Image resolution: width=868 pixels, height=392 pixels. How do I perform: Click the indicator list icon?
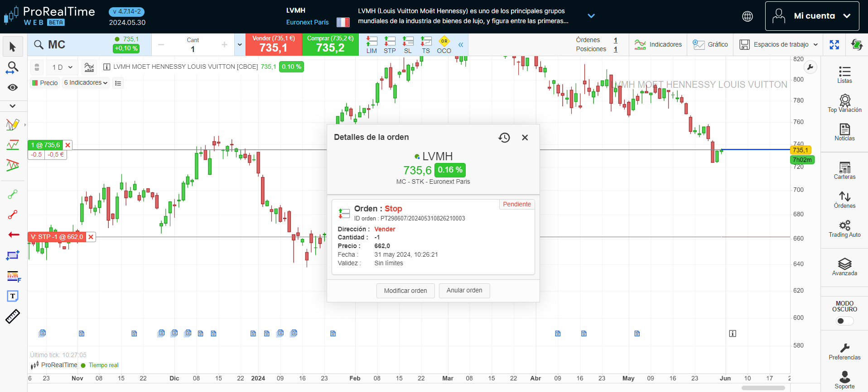[118, 83]
